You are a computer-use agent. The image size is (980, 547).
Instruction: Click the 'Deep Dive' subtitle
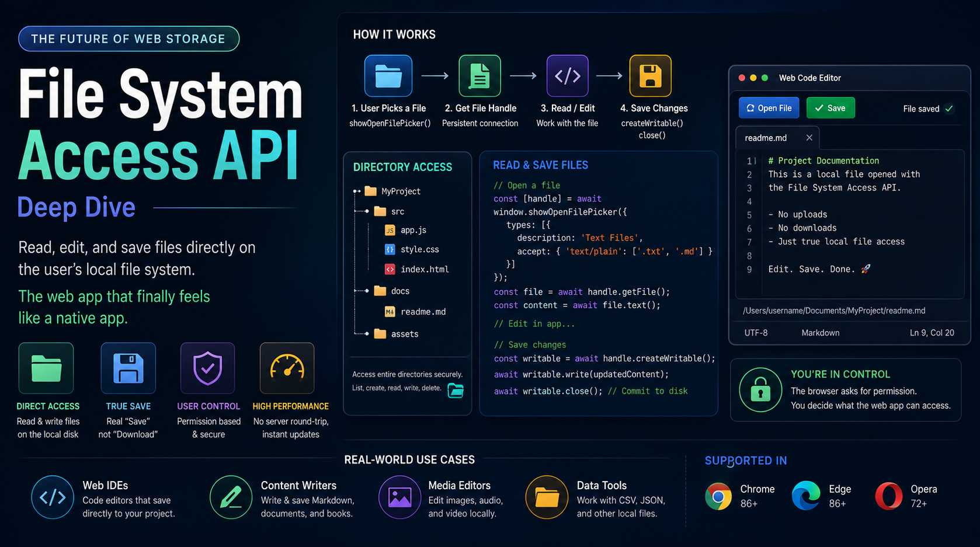pos(77,207)
